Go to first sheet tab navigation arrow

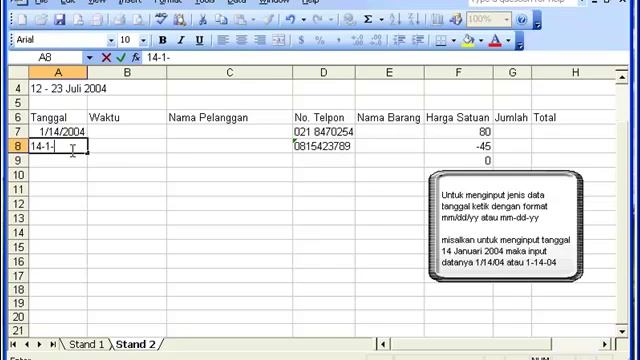(13, 344)
